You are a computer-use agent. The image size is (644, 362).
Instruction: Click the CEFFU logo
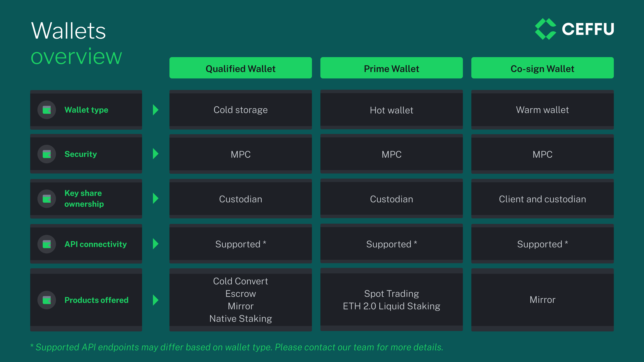pyautogui.click(x=574, y=29)
